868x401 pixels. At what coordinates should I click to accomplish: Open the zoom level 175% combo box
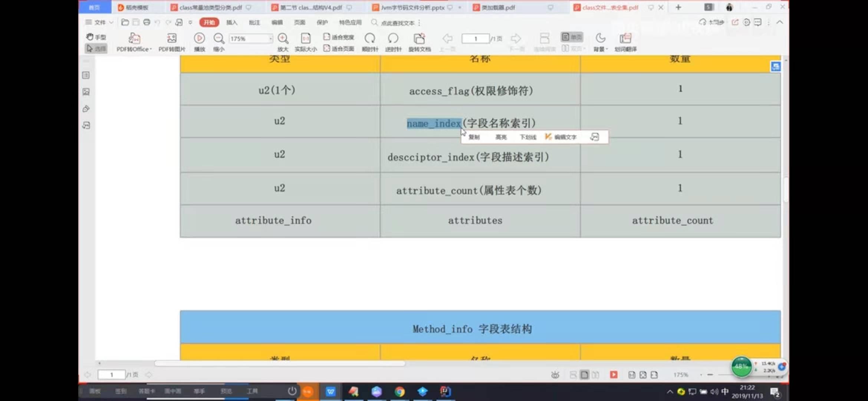pyautogui.click(x=251, y=39)
